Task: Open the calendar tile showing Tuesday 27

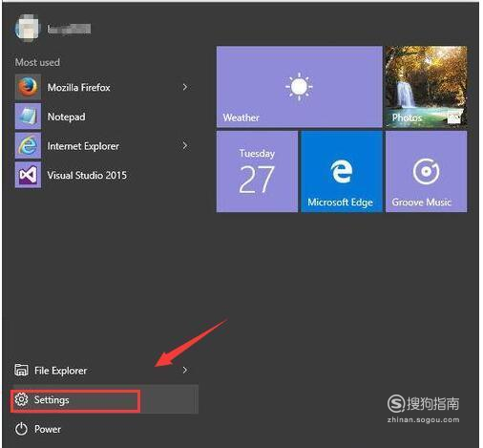Action: [257, 172]
